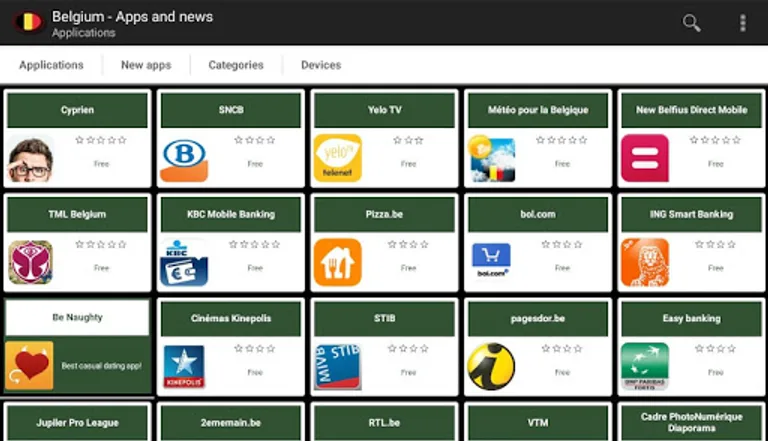Select the Yelo TV title header

coord(384,110)
